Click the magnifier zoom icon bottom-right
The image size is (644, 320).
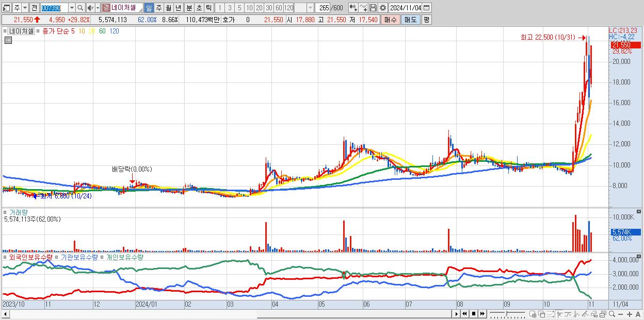[x=612, y=314]
